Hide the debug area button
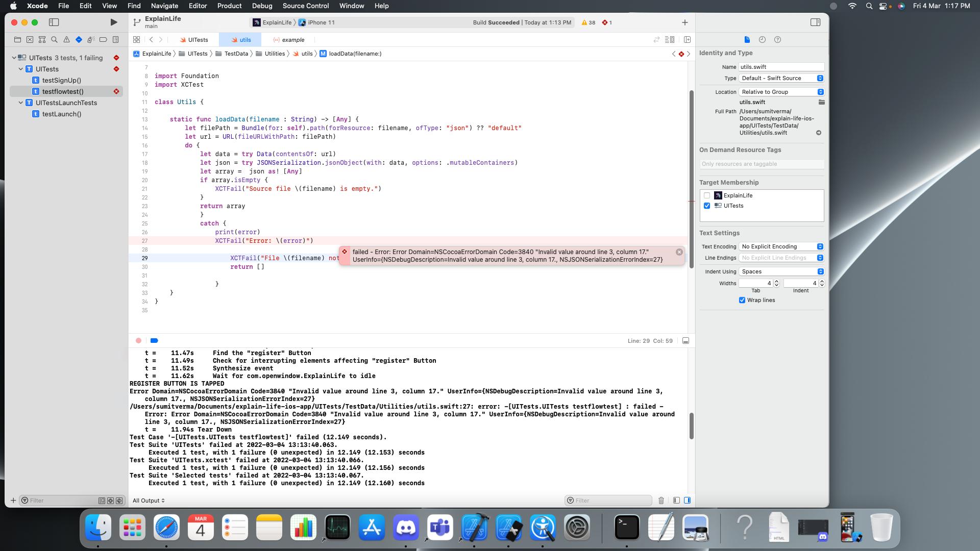This screenshot has height=551, width=980. click(685, 341)
